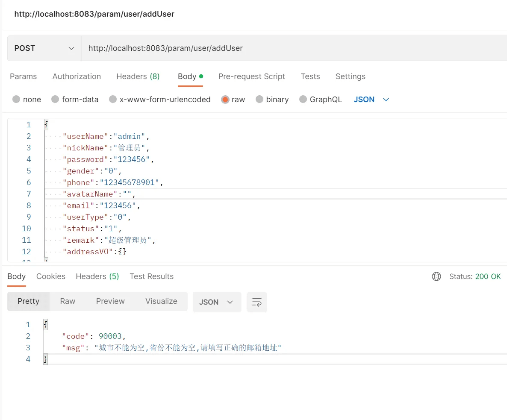
Task: Toggle the wrap lines icon button
Action: pyautogui.click(x=257, y=302)
